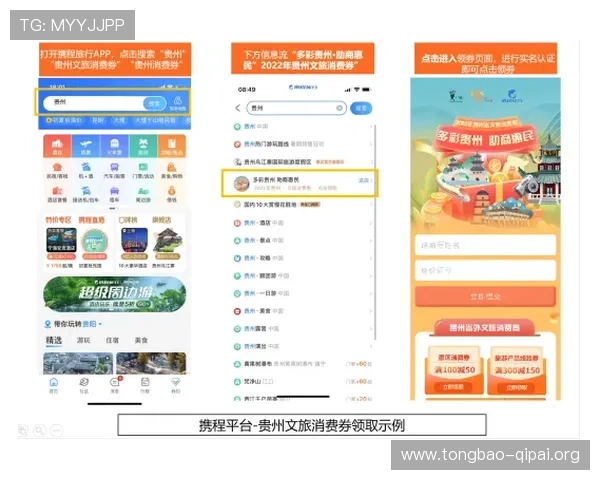The height and width of the screenshot is (480, 600).
Task: Tap the 机票 flight tile with airplane
Action: 86,146
